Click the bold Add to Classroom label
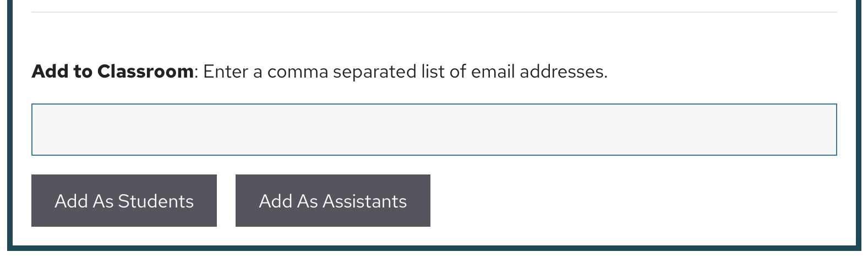The width and height of the screenshot is (868, 257). pos(113,72)
